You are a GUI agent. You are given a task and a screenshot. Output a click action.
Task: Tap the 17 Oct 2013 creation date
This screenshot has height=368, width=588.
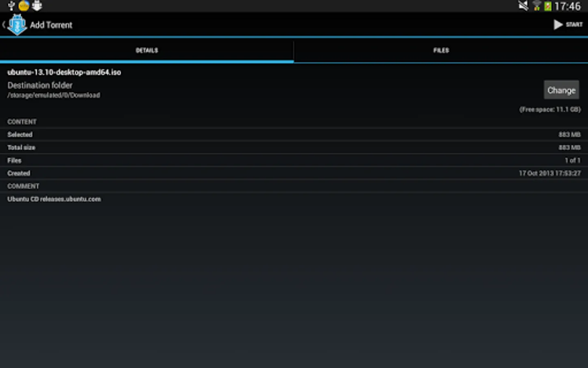click(550, 173)
